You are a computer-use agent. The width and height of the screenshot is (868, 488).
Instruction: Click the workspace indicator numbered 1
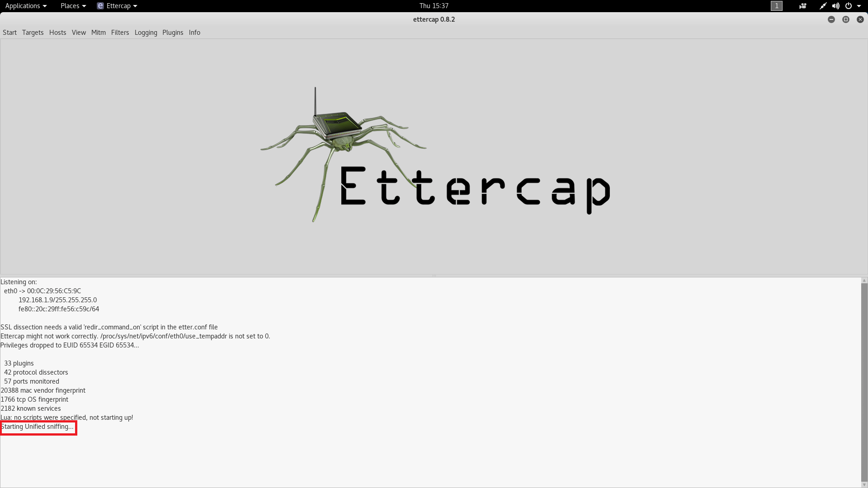(x=776, y=6)
